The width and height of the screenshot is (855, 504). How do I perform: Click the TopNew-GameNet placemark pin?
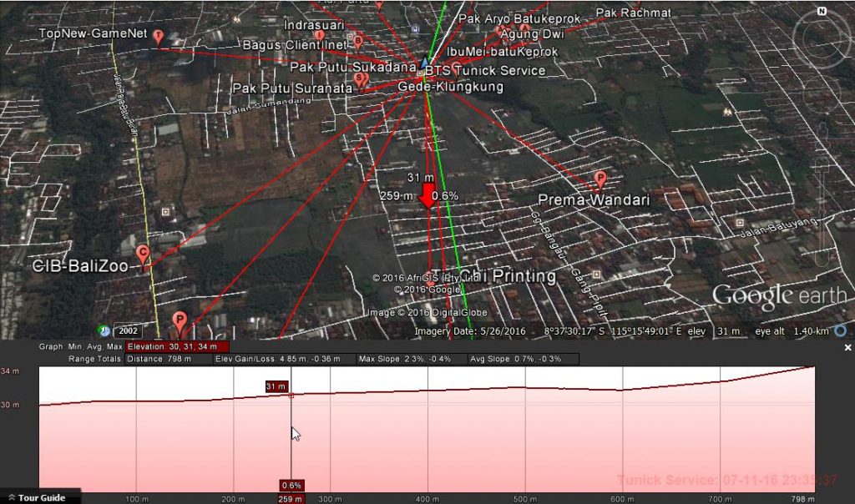(x=158, y=37)
